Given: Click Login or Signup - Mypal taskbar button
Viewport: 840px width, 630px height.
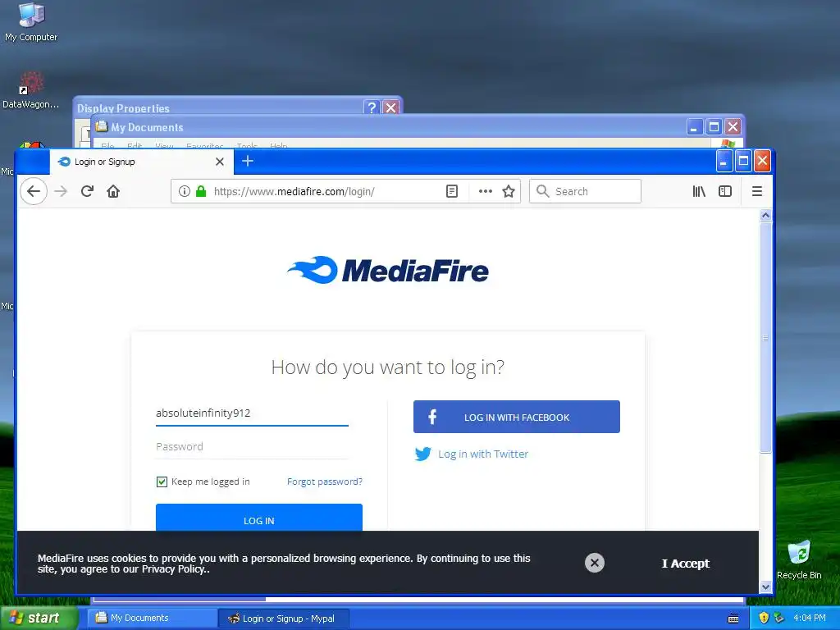Looking at the screenshot, I should [x=284, y=619].
